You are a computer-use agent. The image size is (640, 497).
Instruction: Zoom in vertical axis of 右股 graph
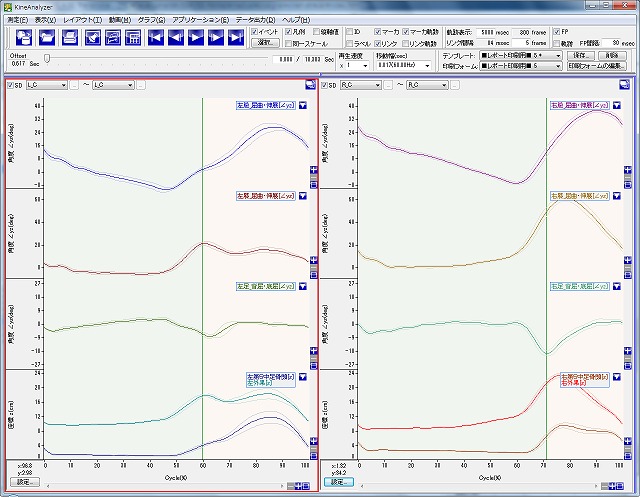[x=628, y=170]
